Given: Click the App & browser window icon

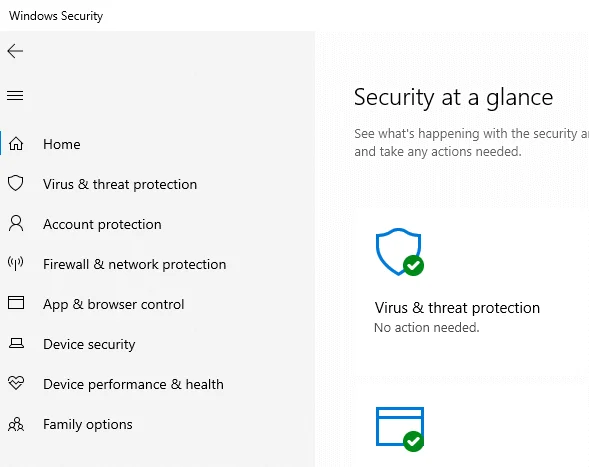Looking at the screenshot, I should tap(16, 302).
